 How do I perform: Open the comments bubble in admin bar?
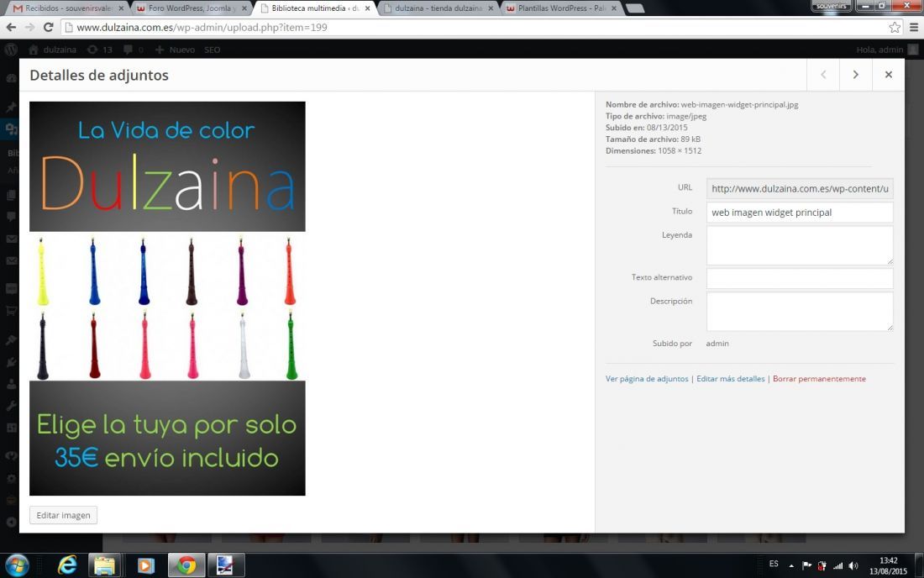pos(134,50)
